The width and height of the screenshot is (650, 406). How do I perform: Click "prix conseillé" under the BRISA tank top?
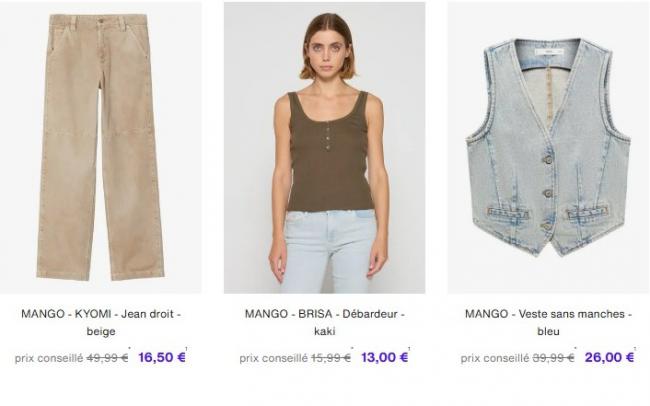(x=274, y=358)
